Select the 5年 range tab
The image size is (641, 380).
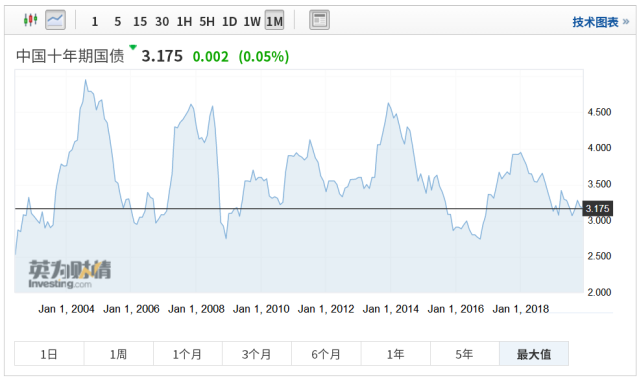click(x=464, y=354)
